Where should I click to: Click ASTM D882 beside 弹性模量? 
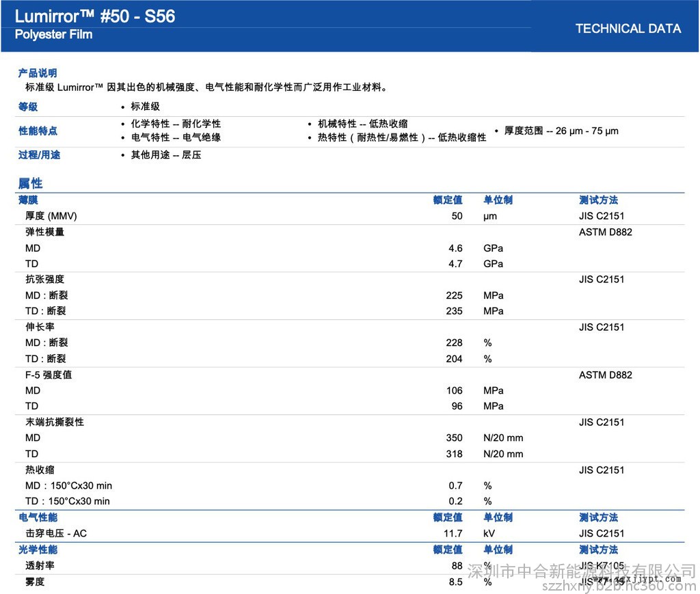[605, 232]
